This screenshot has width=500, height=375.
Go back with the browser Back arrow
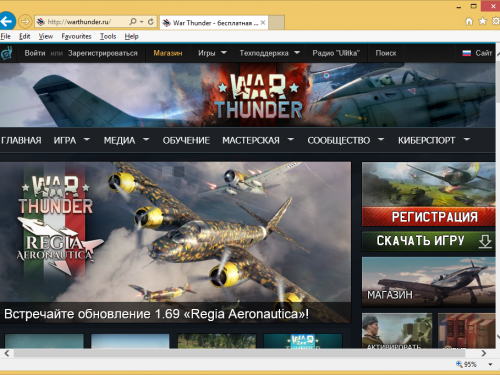click(x=7, y=22)
